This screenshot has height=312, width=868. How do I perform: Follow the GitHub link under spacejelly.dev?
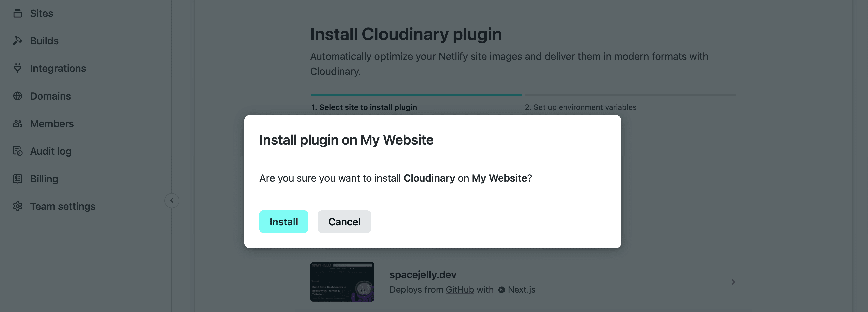pyautogui.click(x=460, y=290)
